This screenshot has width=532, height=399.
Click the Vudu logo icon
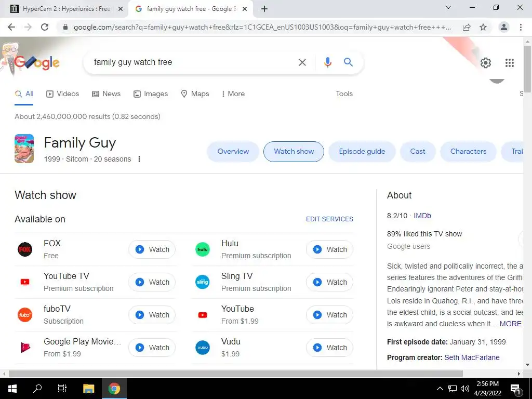(x=203, y=348)
